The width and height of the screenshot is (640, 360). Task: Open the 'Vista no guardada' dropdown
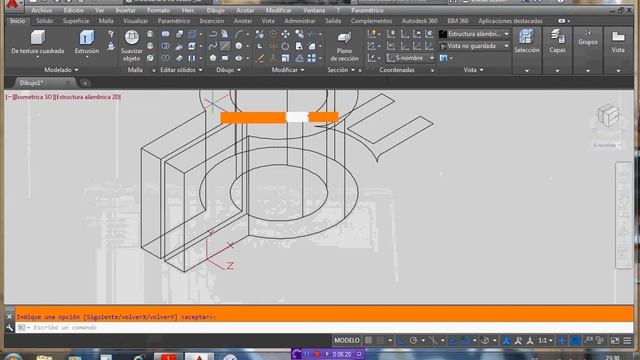point(474,46)
